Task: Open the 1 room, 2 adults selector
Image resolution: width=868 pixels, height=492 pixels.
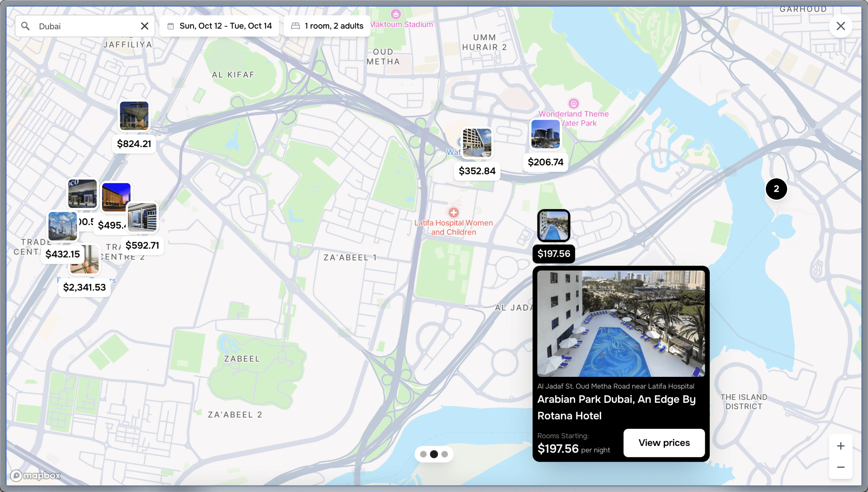Action: [327, 26]
